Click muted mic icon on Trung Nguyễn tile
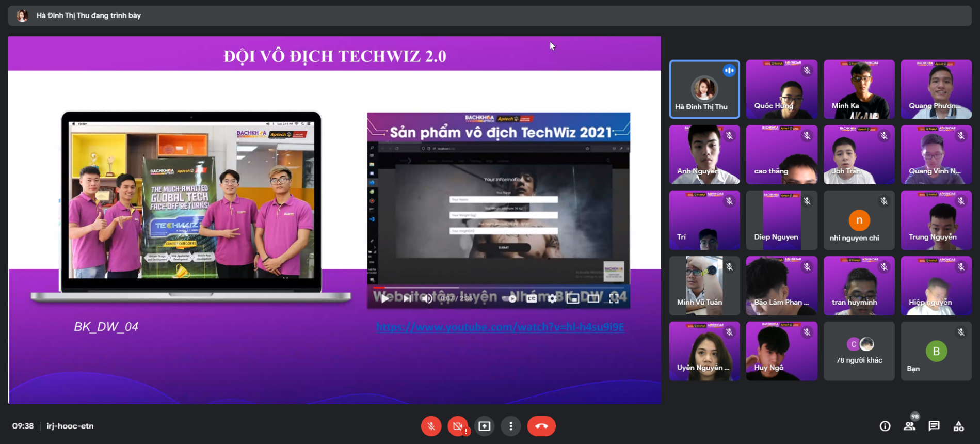980x444 pixels. coord(961,201)
